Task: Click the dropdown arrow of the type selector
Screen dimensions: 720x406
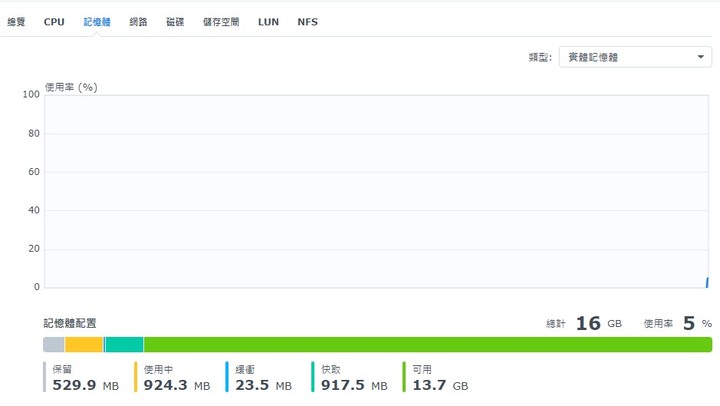Action: [701, 57]
